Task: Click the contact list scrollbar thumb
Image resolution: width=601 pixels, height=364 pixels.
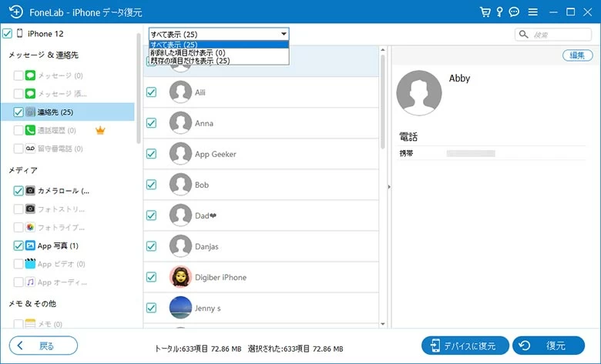Action: point(382,102)
